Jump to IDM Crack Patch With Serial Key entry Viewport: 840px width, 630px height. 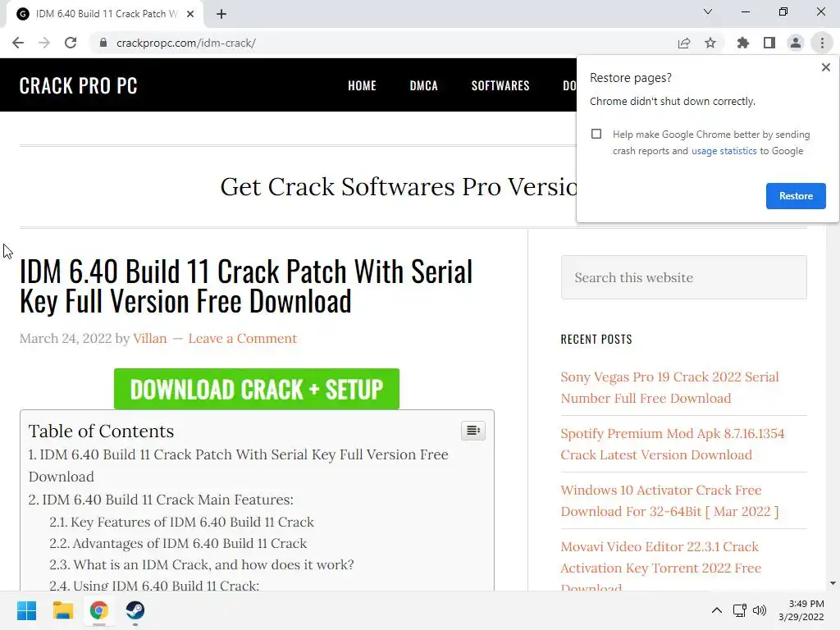pos(238,466)
